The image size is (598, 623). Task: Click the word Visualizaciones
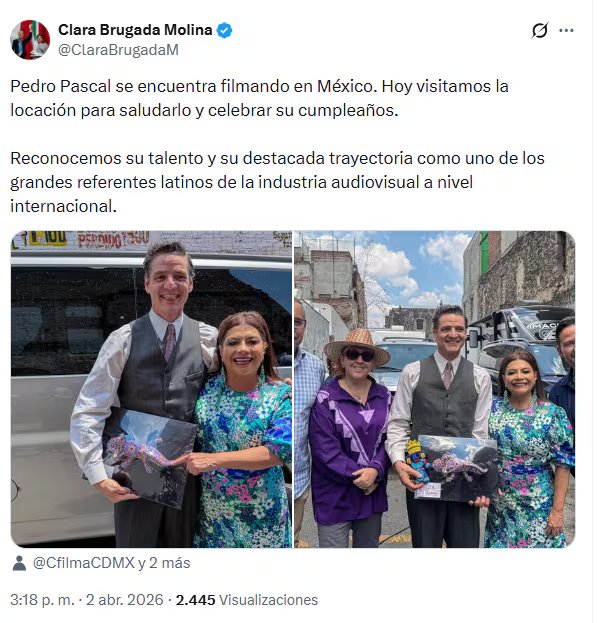coord(269,600)
